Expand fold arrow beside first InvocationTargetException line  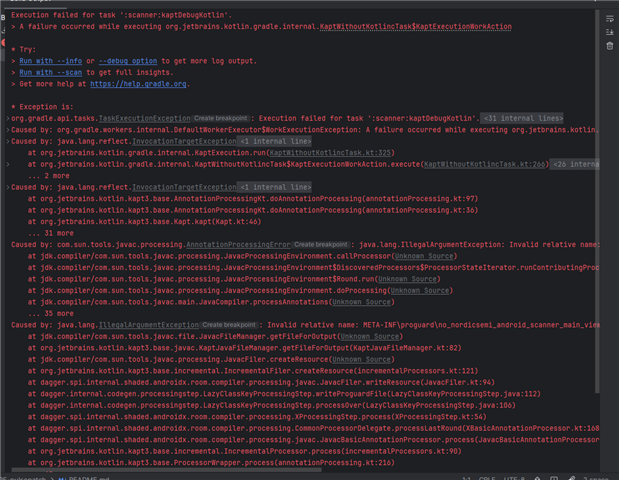pyautogui.click(x=8, y=141)
